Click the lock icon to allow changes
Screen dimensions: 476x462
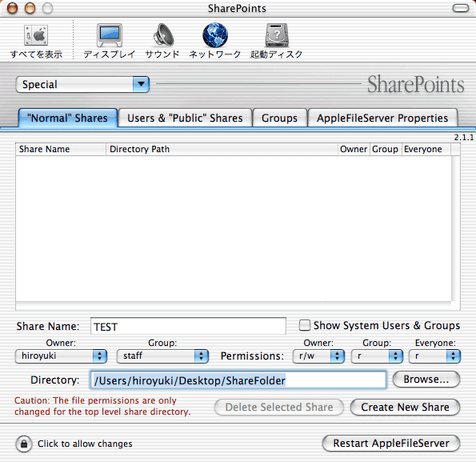pos(24,444)
